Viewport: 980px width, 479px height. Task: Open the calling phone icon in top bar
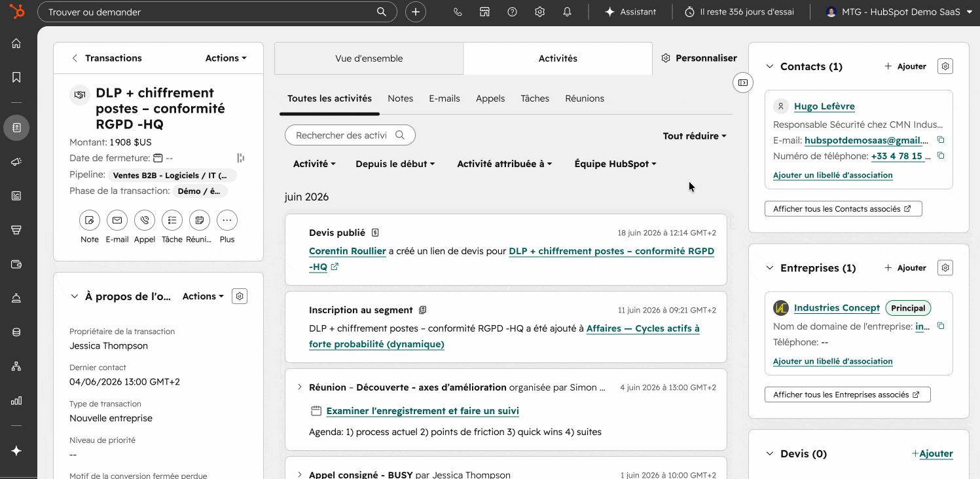[x=458, y=12]
